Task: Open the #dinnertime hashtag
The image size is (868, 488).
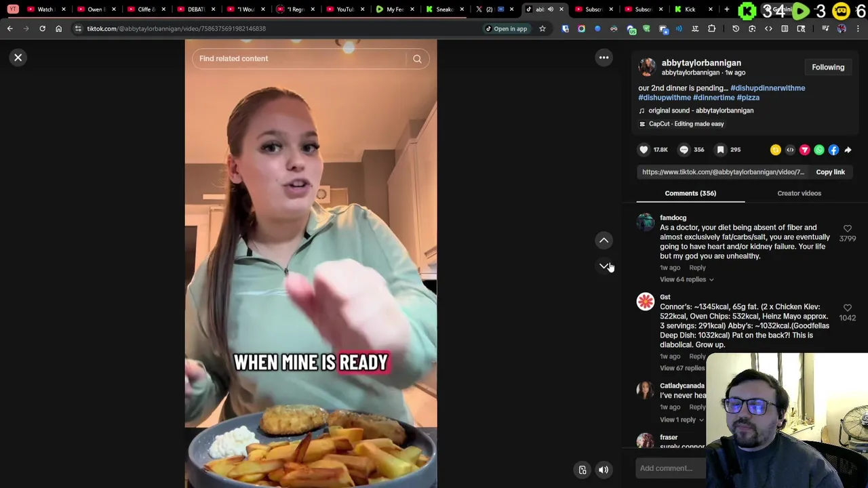Action: point(714,98)
